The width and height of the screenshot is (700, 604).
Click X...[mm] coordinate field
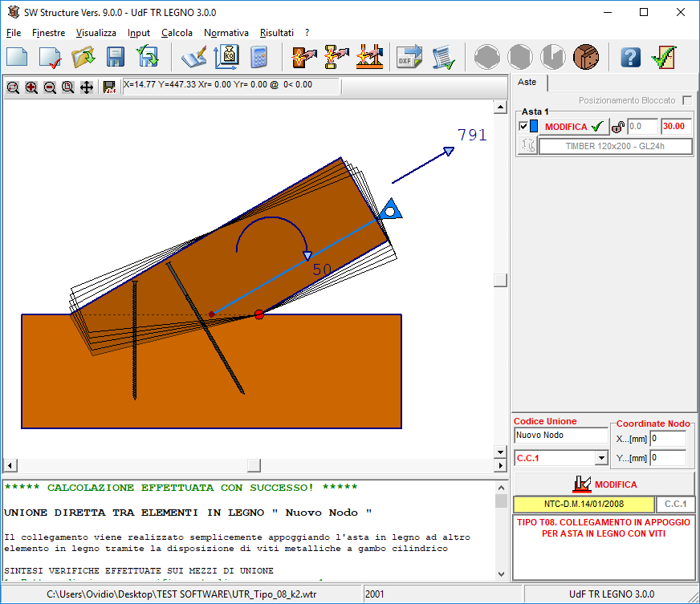668,439
